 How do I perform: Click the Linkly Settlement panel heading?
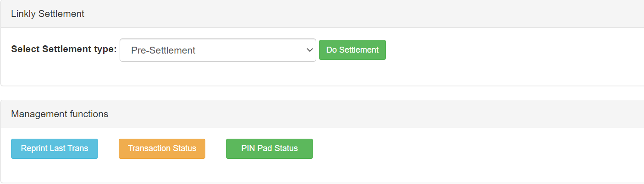[x=48, y=14]
